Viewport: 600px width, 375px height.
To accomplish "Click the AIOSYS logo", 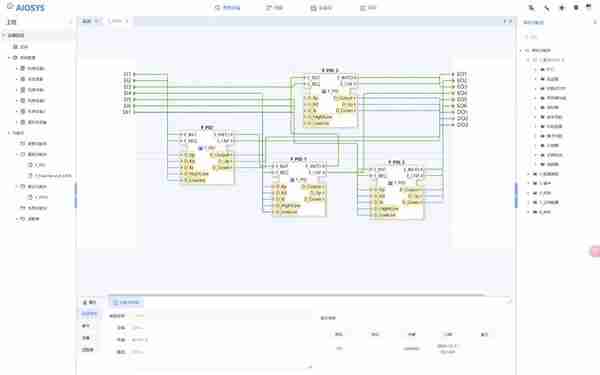I will pyautogui.click(x=26, y=7).
